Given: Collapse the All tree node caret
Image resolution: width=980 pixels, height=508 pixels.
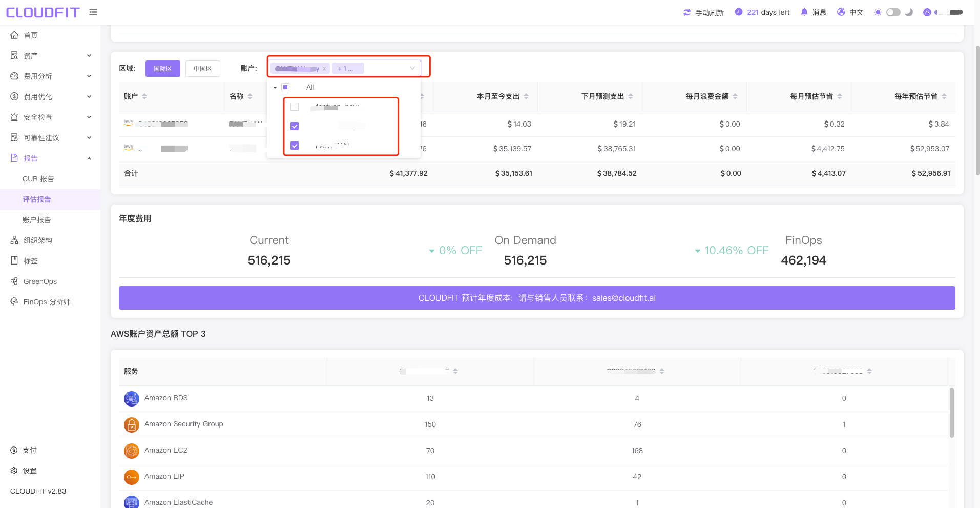Looking at the screenshot, I should 275,88.
